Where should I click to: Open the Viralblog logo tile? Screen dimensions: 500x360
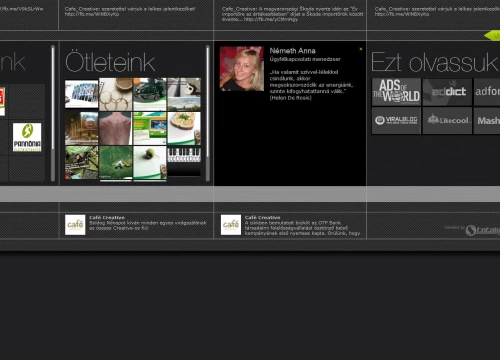pos(396,120)
